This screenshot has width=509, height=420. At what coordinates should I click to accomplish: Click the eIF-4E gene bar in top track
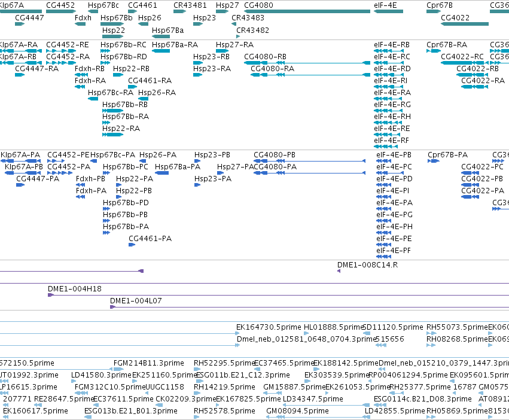point(388,11)
